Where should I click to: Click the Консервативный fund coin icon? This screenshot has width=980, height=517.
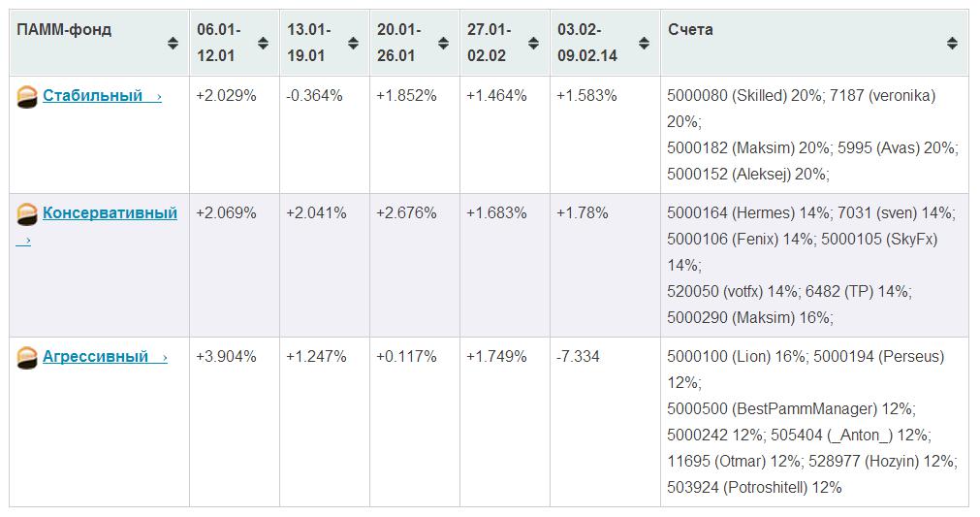(x=26, y=214)
